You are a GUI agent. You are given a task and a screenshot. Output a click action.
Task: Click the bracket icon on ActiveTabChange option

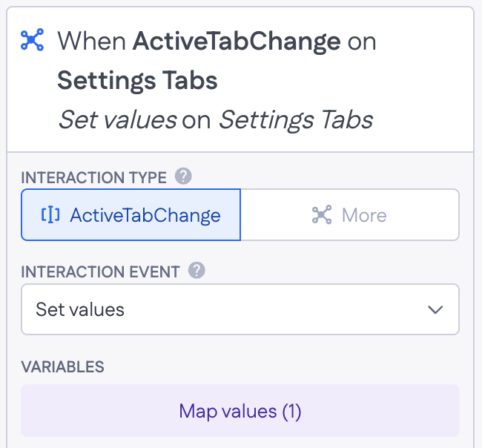pos(50,214)
